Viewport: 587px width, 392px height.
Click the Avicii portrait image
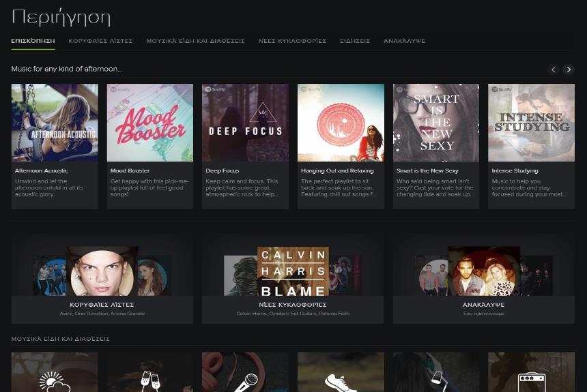[x=102, y=271]
